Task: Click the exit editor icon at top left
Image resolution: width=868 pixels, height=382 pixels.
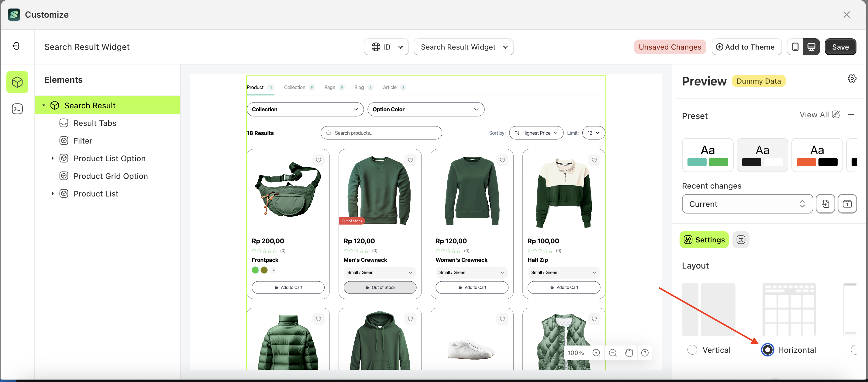Action: 15,46
